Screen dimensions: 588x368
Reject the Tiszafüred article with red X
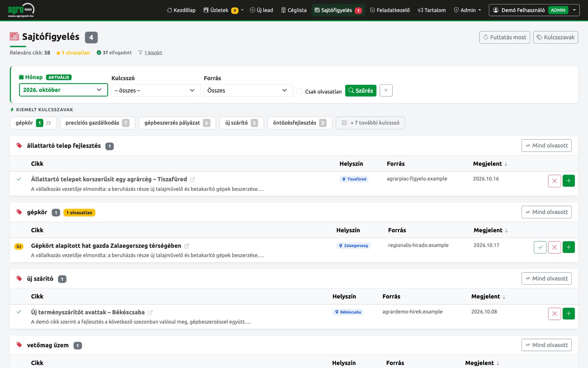click(x=554, y=181)
